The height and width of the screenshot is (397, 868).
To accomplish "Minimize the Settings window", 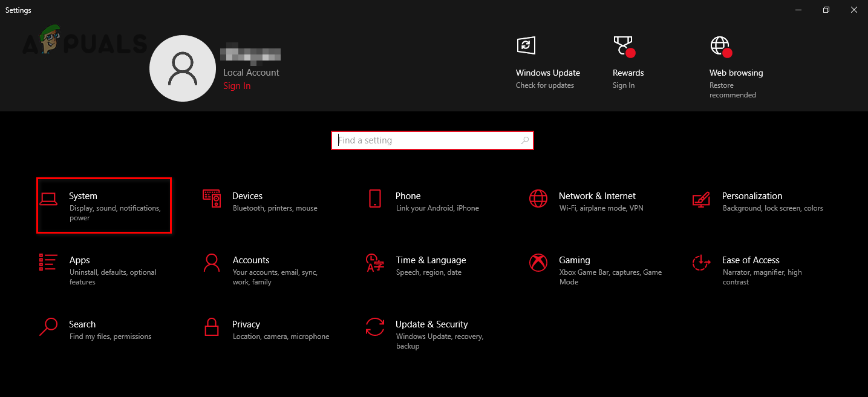I will 798,10.
